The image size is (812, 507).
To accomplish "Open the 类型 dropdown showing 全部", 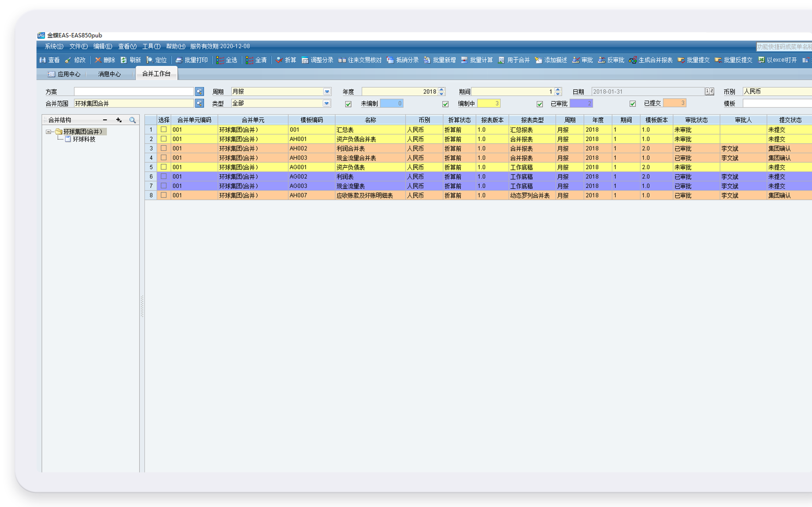I will click(326, 103).
